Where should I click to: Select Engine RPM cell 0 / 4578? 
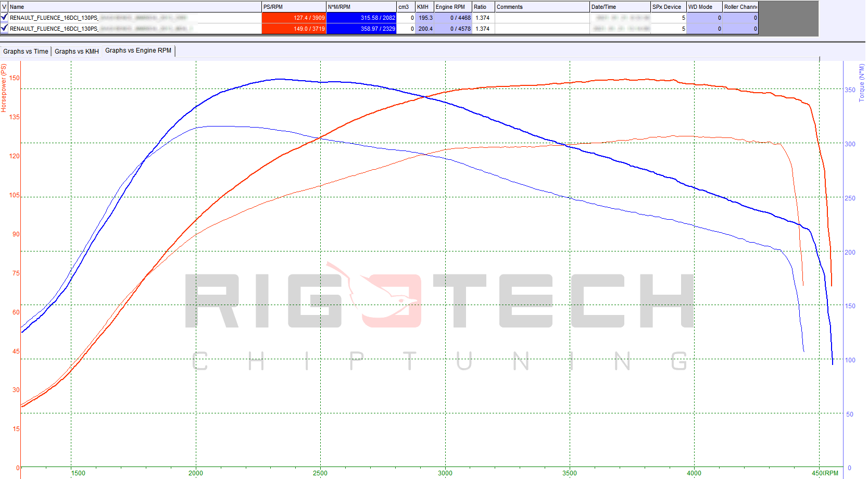point(453,29)
